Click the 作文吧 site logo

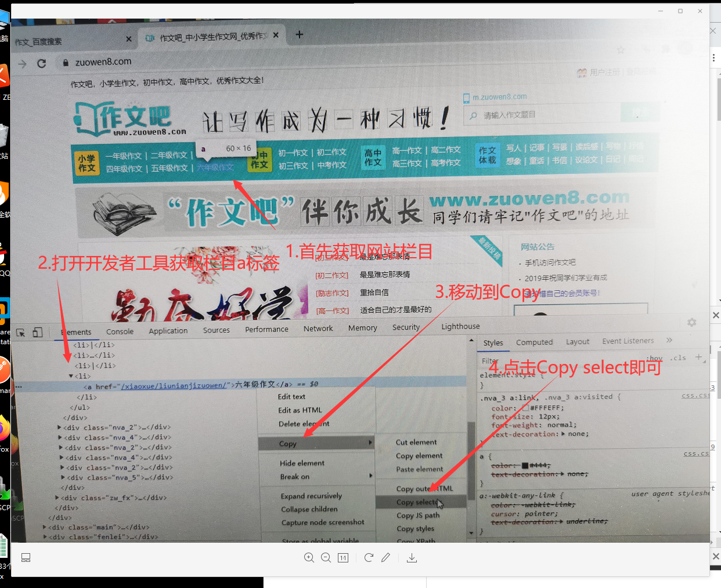(131, 119)
